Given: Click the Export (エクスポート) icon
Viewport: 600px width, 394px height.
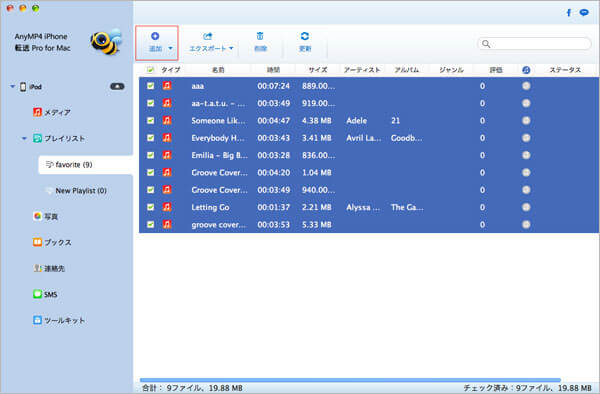Looking at the screenshot, I should [207, 36].
